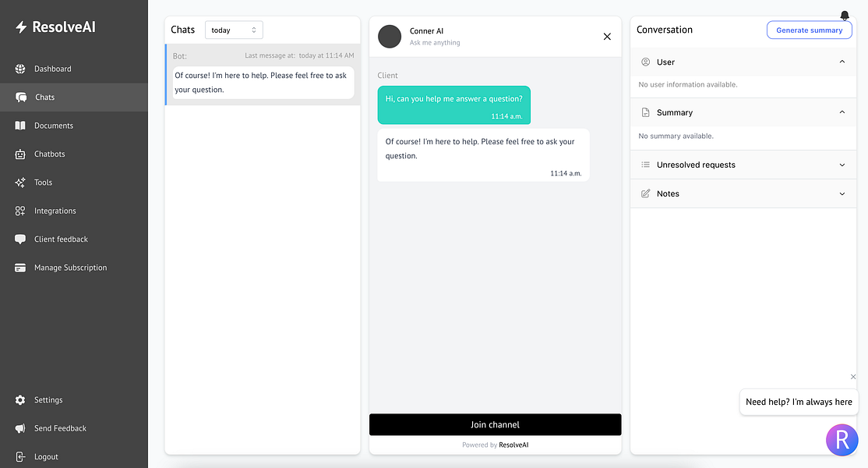Click the Notes pencil icon
Image resolution: width=868 pixels, height=468 pixels.
tap(645, 193)
